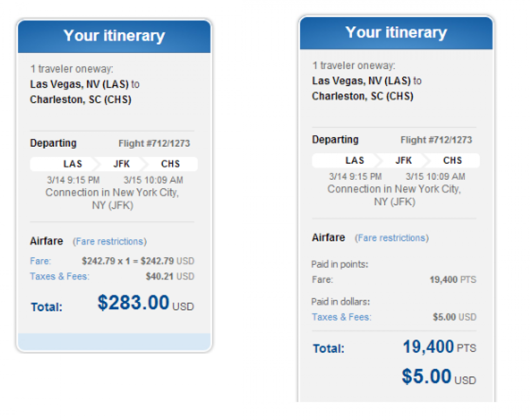Select LAS route segment in the points itinerary

(x=355, y=160)
